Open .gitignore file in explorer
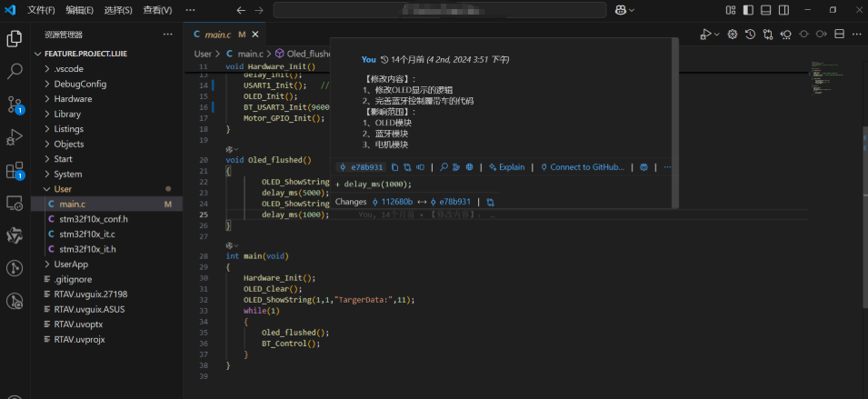 [x=106, y=279]
